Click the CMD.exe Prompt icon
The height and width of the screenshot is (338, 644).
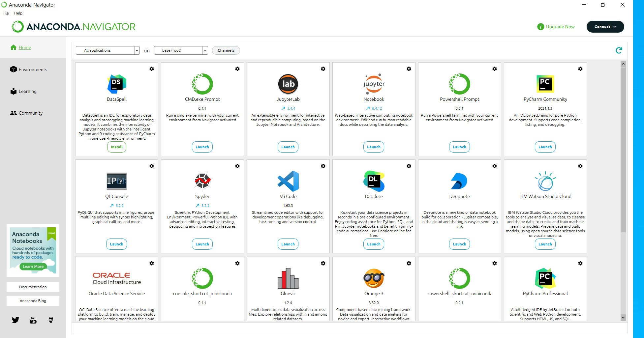pos(202,84)
